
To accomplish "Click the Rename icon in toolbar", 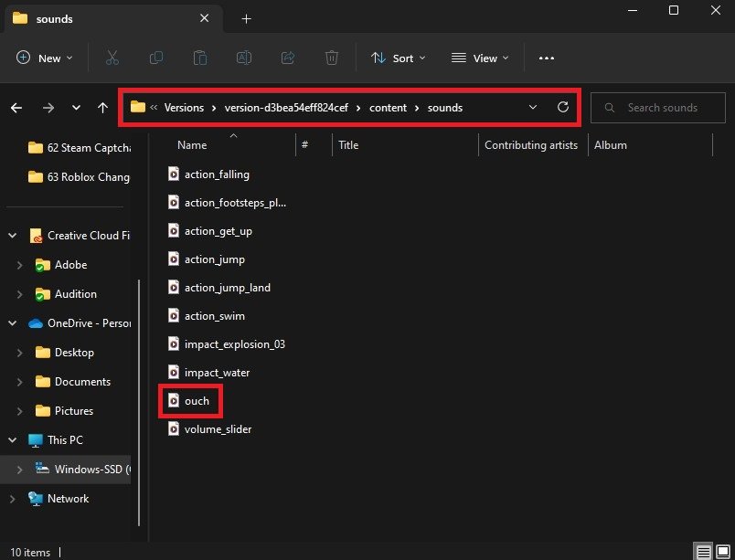I will point(244,58).
